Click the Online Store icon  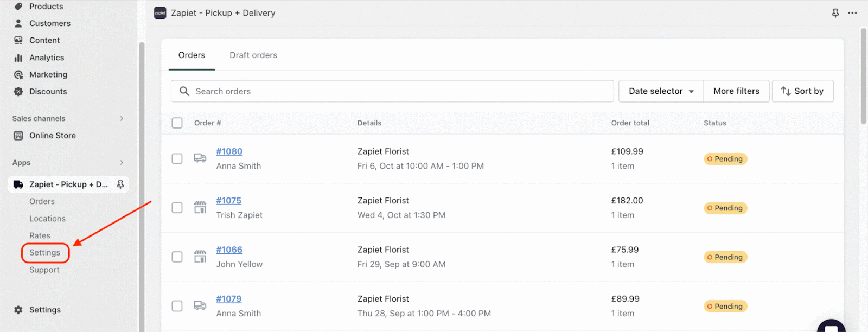pyautogui.click(x=18, y=136)
